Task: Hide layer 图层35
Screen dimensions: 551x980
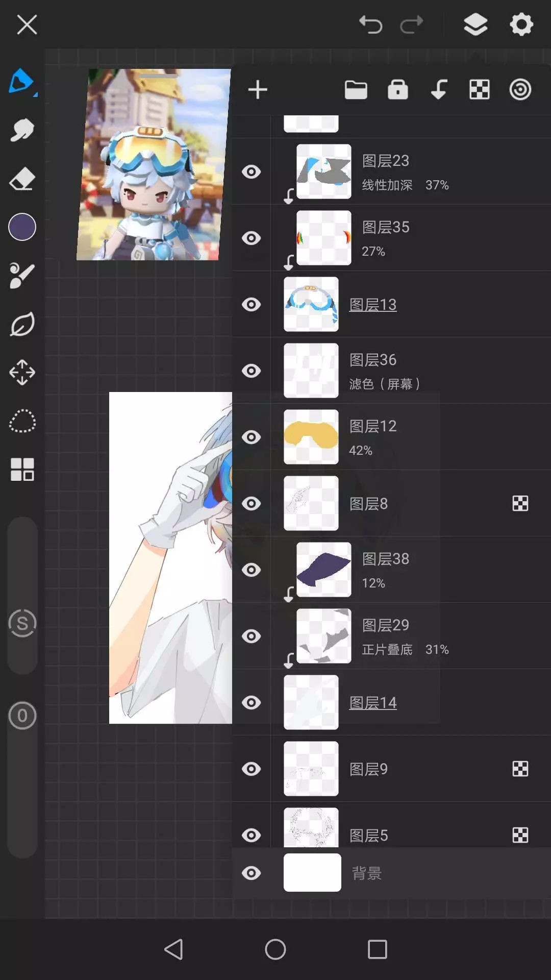Action: [x=251, y=238]
